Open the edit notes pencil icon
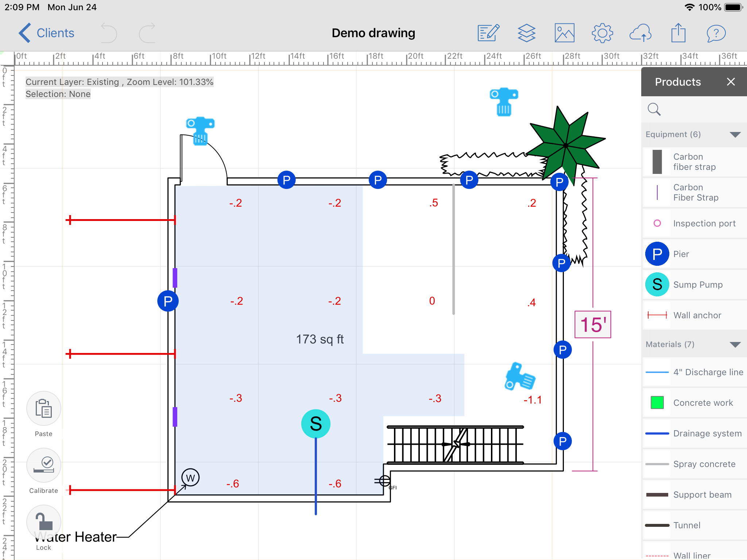 click(x=488, y=33)
